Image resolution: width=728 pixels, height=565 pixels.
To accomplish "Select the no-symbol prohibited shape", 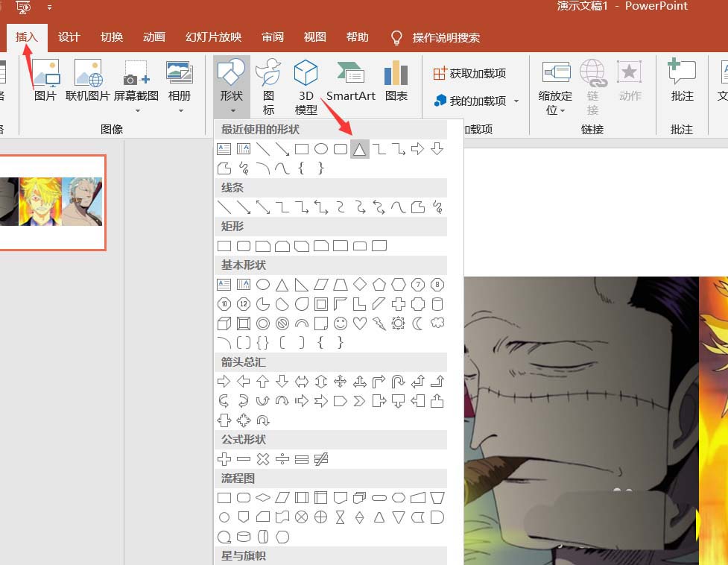I will (x=282, y=323).
